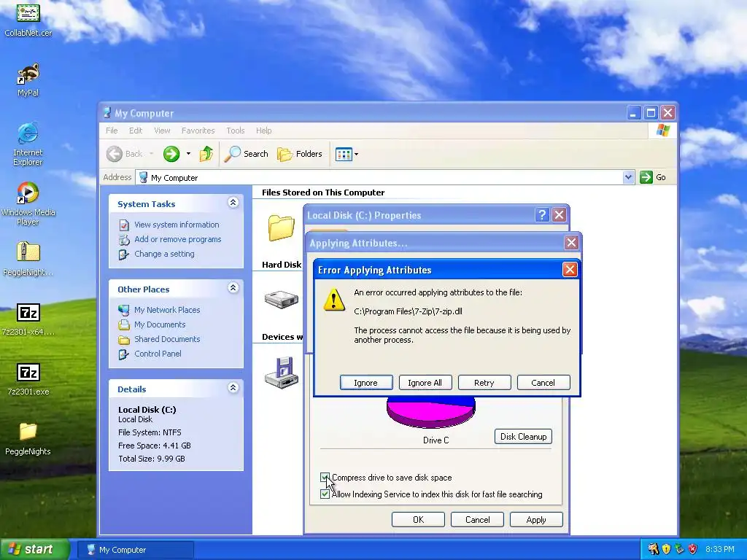747x560 pixels.
Task: Open the CollabNet.cer desktop icon
Action: 28,12
